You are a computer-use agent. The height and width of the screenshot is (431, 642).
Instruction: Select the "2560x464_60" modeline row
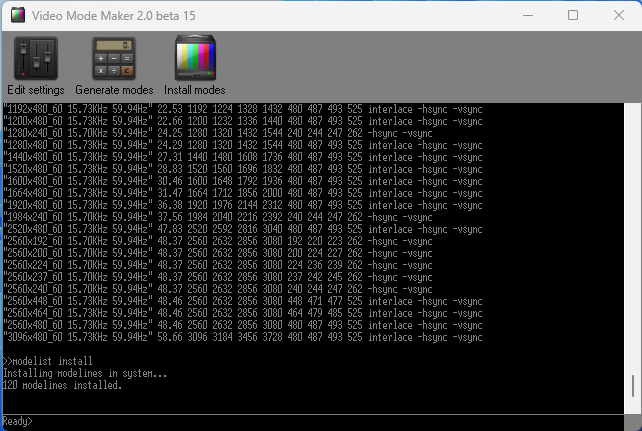pyautogui.click(x=243, y=314)
